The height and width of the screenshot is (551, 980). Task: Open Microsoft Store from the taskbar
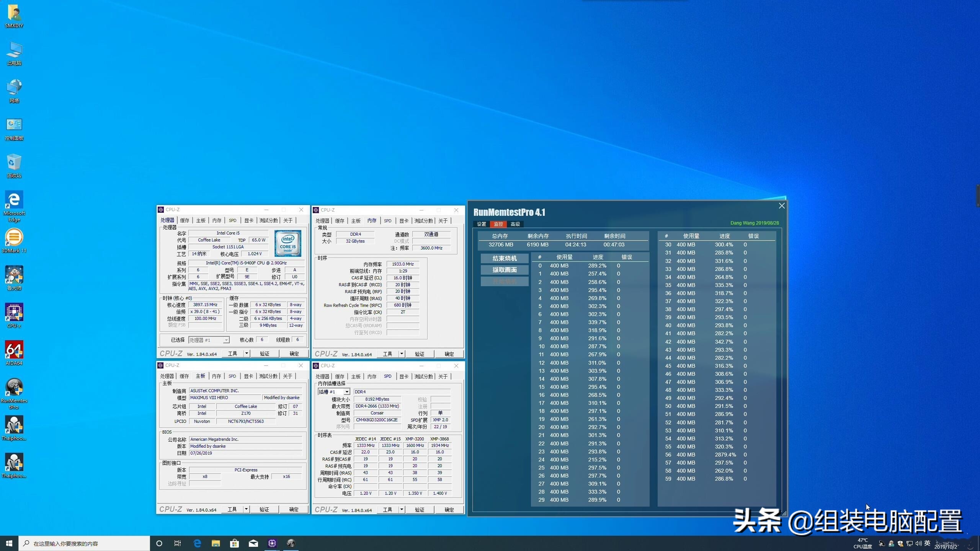pos(235,543)
